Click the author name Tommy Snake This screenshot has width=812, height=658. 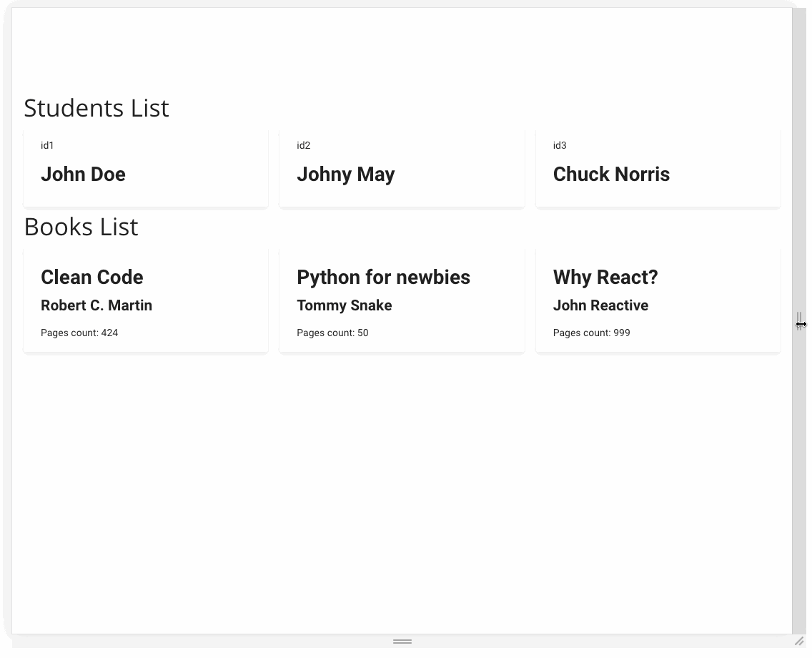[345, 305]
